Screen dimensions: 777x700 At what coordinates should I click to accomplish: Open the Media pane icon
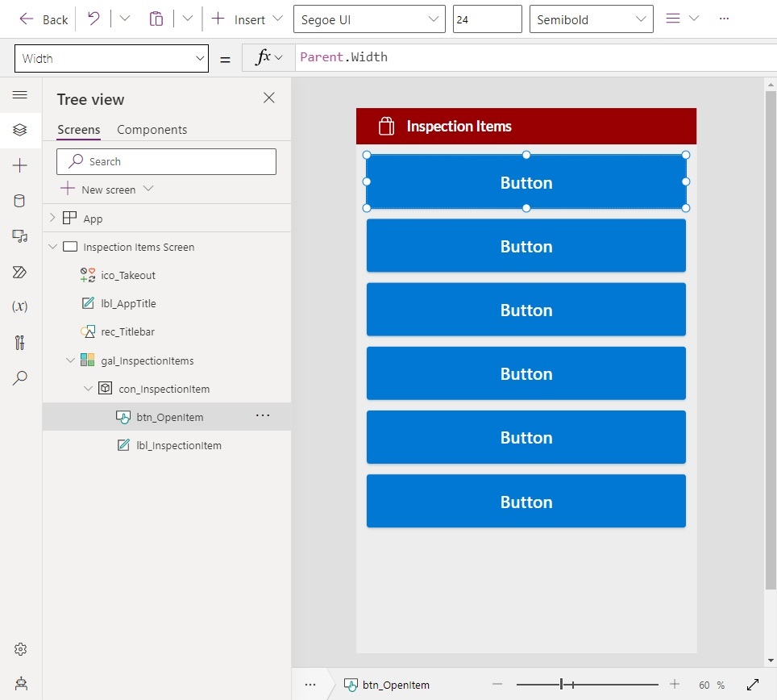[x=19, y=236]
